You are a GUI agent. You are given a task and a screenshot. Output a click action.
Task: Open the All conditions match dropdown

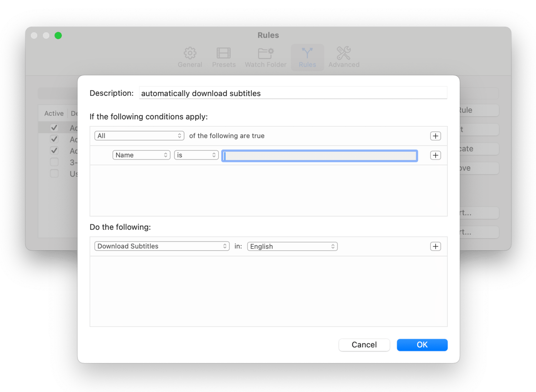(x=139, y=136)
